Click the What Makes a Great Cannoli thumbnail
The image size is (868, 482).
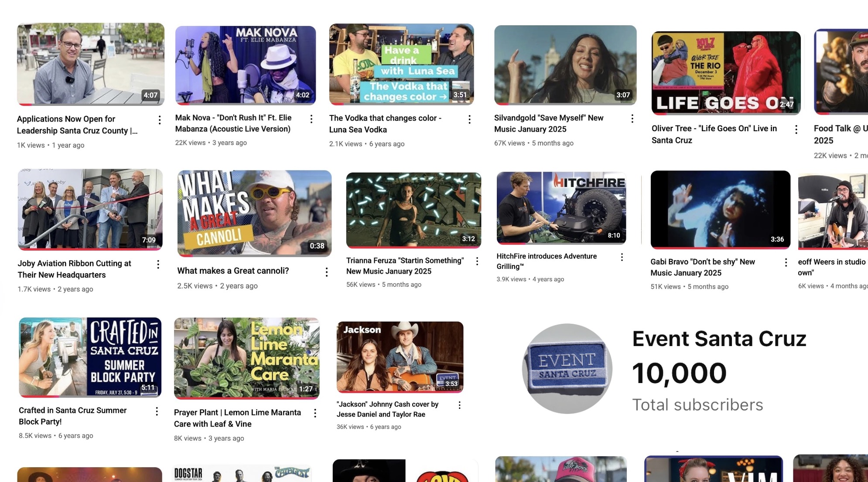pyautogui.click(x=254, y=213)
